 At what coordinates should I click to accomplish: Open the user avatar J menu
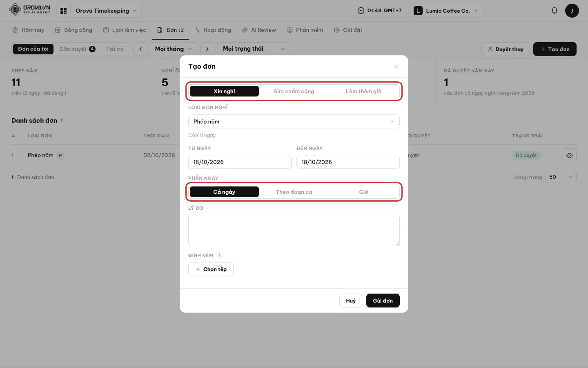click(x=572, y=11)
